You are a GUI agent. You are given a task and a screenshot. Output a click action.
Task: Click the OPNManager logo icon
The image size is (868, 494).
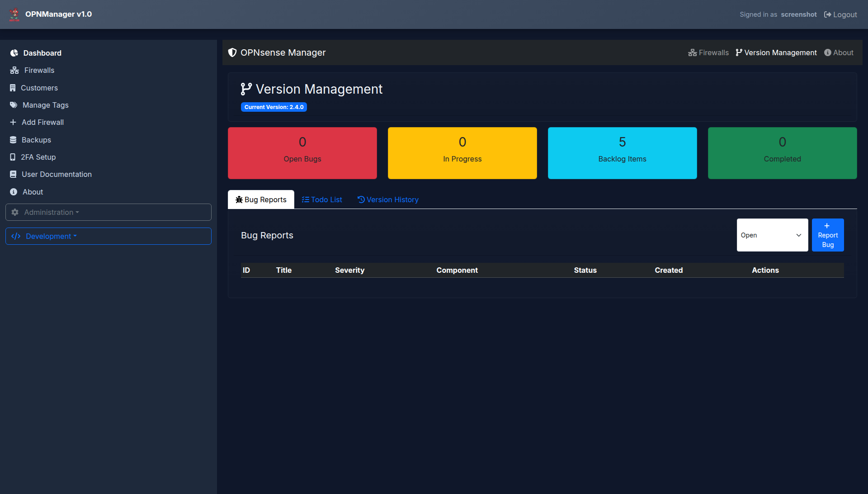(x=14, y=14)
